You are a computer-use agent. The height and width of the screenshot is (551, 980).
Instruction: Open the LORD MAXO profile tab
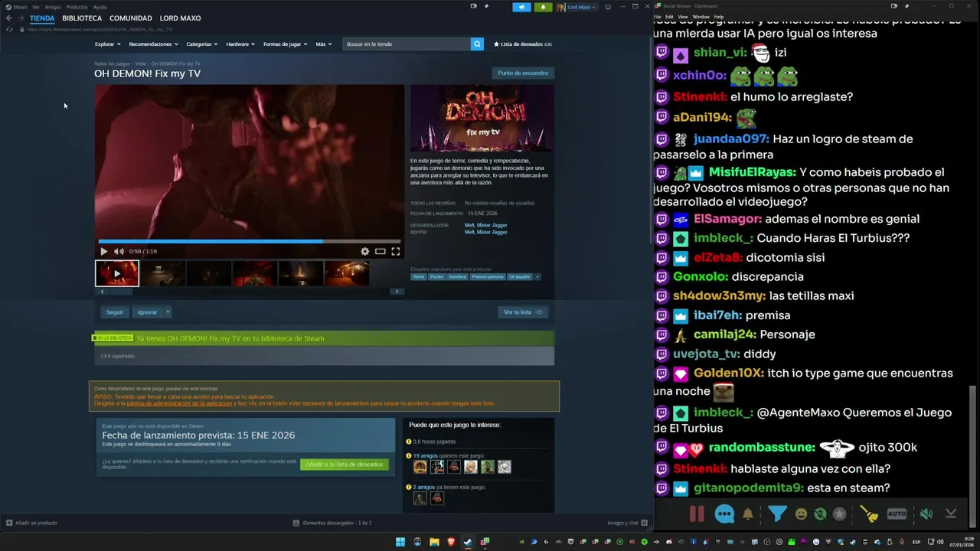[180, 18]
